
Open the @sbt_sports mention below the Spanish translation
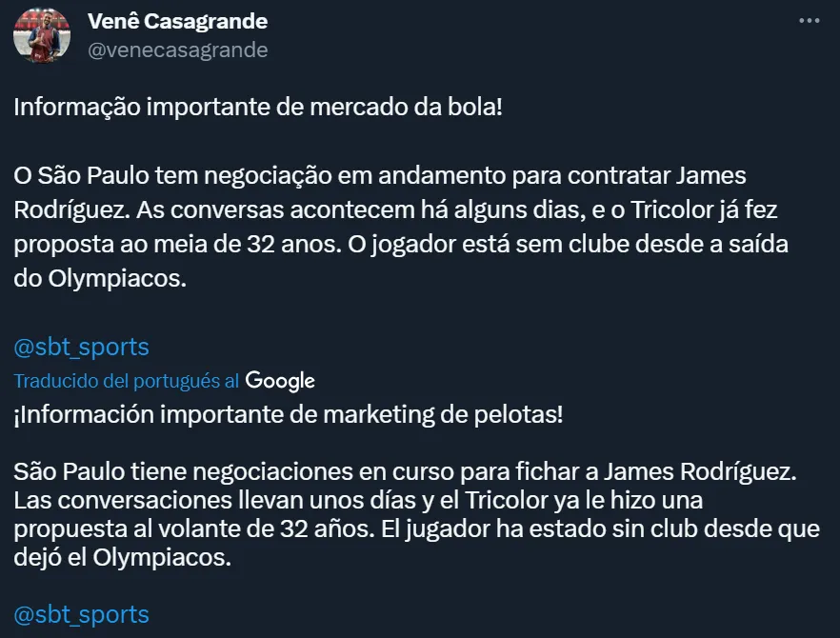coord(81,614)
